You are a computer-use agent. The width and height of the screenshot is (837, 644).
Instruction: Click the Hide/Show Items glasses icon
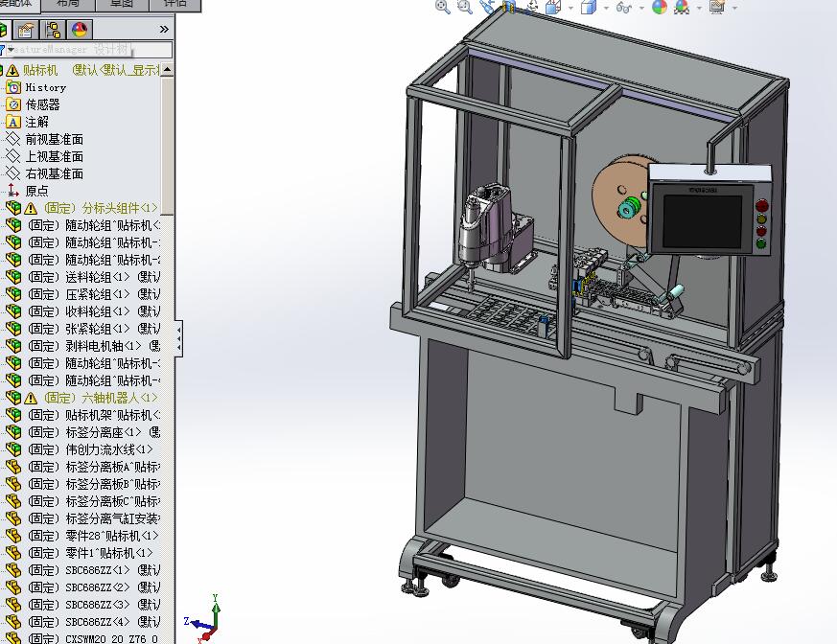[x=623, y=7]
